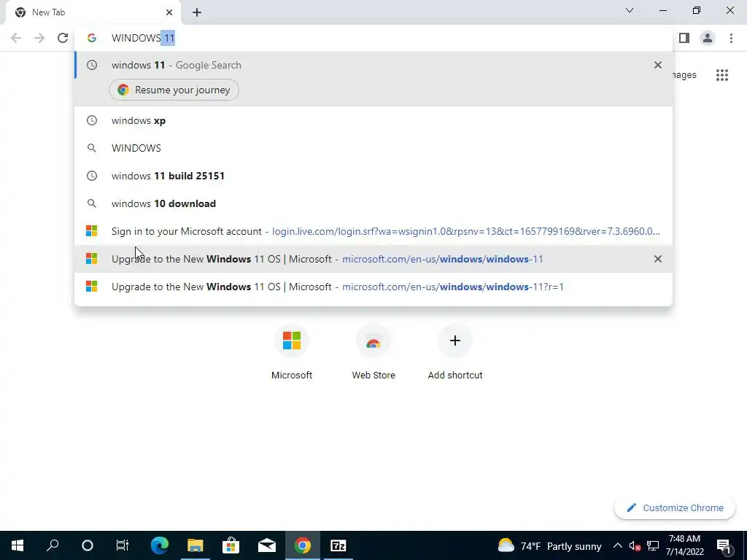The image size is (747, 560).
Task: Open the weather widget showing 74°F
Action: [x=550, y=545]
